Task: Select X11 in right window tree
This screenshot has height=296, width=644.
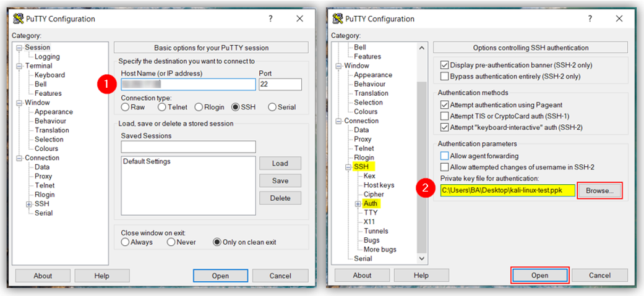Action: (x=369, y=222)
